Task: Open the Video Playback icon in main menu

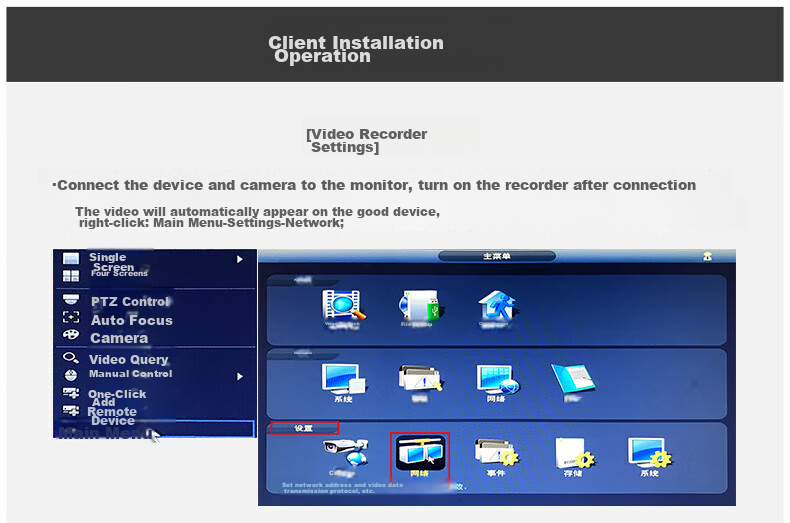Action: (343, 306)
